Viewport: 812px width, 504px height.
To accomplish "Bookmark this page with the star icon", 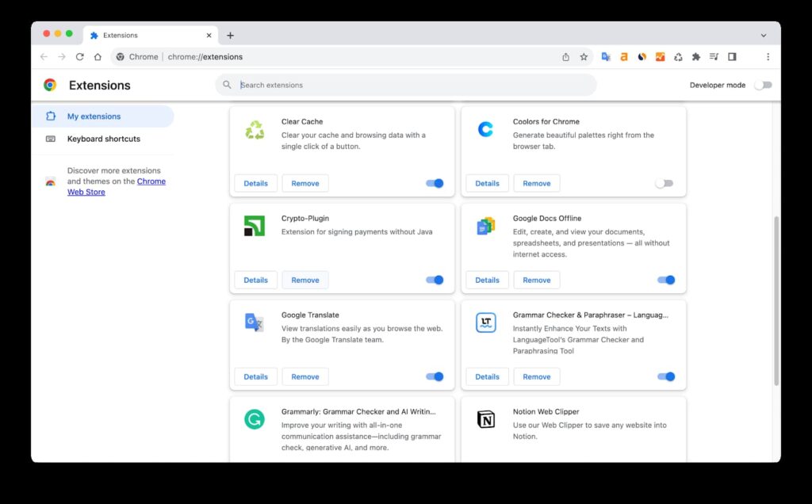I will coord(584,57).
